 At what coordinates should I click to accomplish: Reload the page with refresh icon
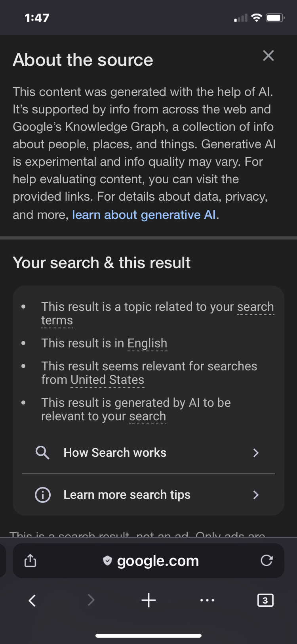click(267, 560)
